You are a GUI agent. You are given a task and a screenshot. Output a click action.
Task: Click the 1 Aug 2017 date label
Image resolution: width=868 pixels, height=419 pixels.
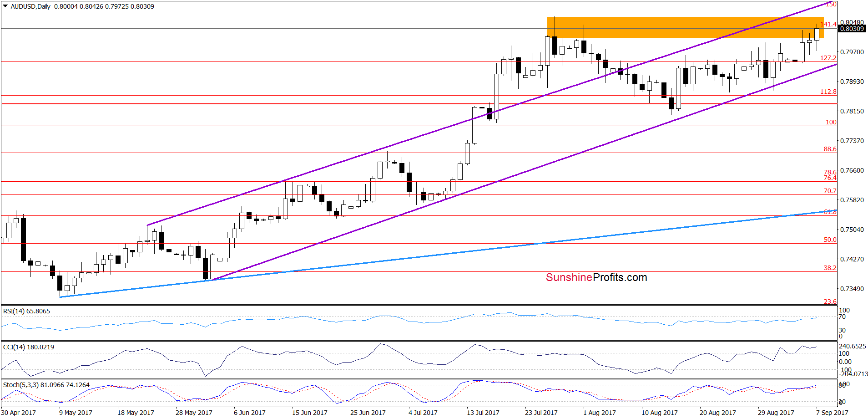tap(600, 413)
